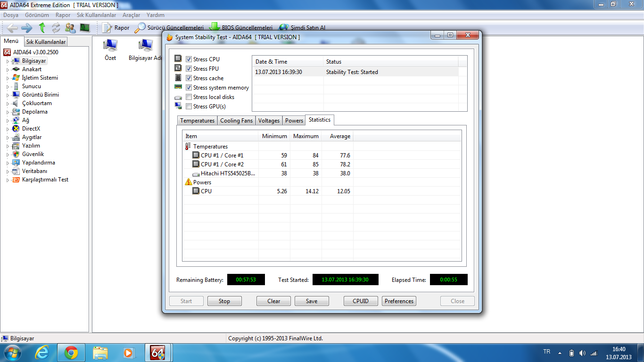
Task: Toggle the Stress cache checkbox
Action: pos(189,78)
